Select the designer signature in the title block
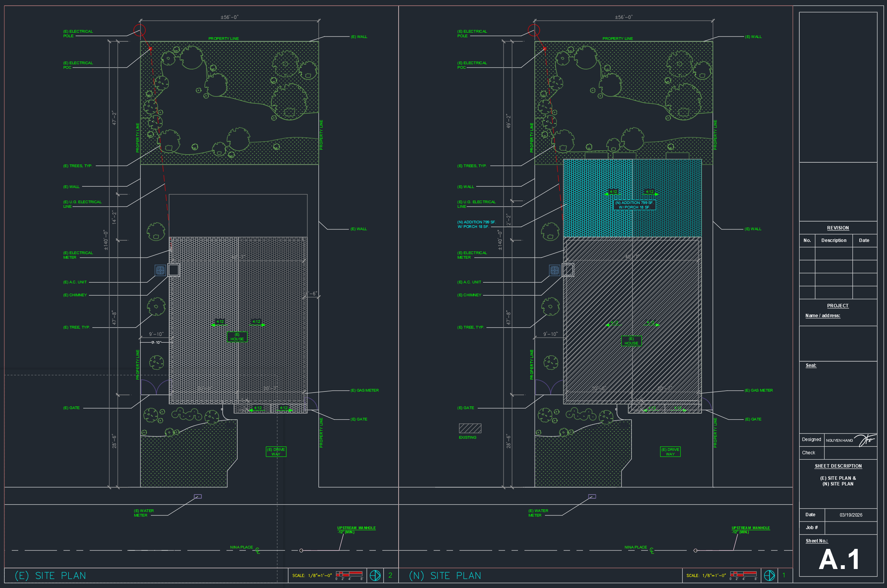 point(866,440)
